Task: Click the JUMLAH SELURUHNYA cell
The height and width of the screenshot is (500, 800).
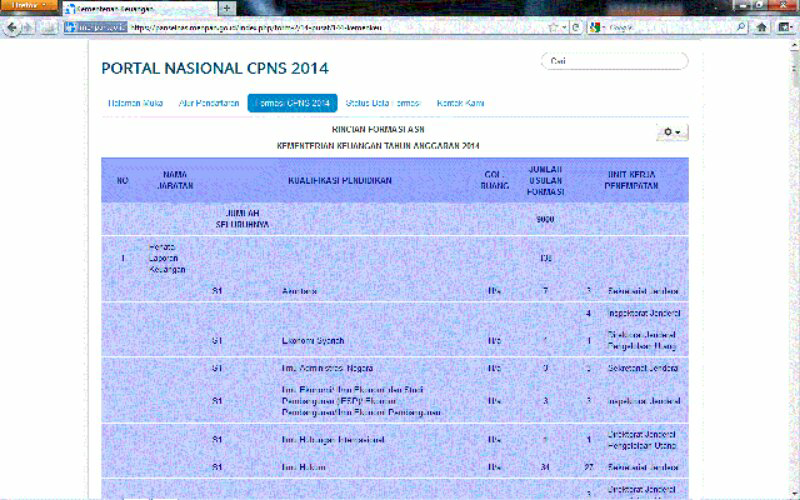Action: [x=242, y=219]
